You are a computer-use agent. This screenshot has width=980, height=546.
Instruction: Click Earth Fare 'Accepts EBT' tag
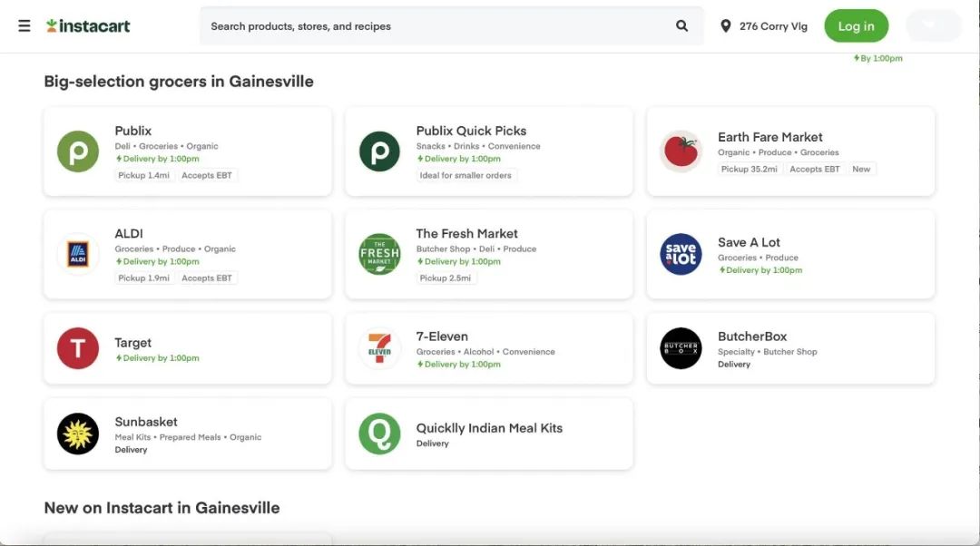(815, 170)
